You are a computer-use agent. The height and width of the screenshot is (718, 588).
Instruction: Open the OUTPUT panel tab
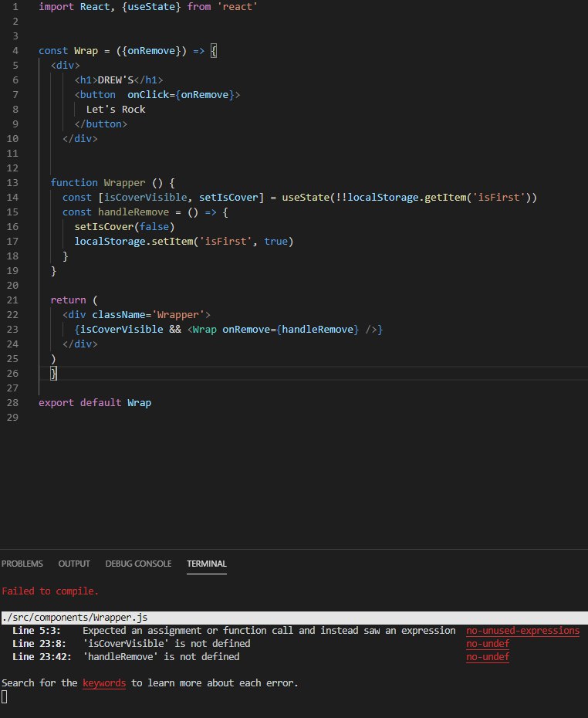click(73, 564)
